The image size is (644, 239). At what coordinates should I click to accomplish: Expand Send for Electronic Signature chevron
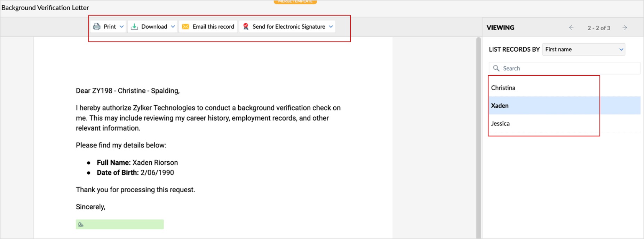331,26
